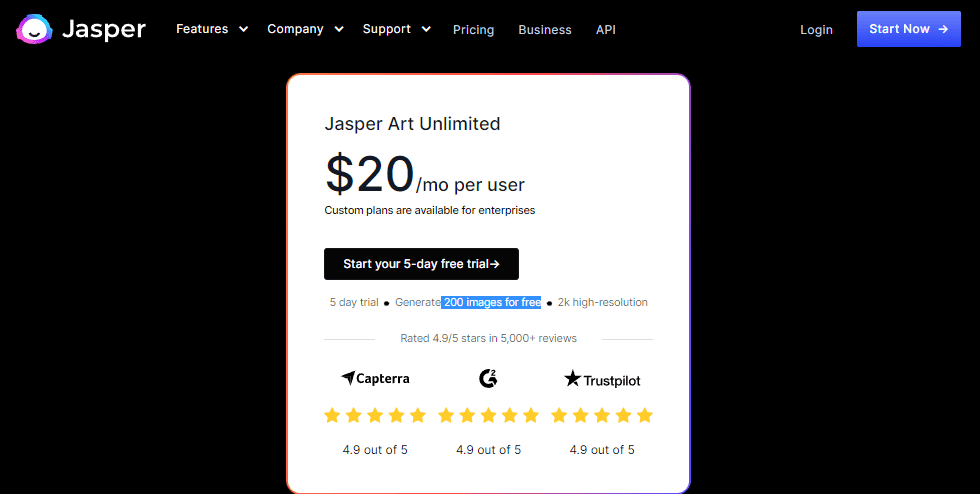The width and height of the screenshot is (980, 494).
Task: Expand the Support dropdown chevron
Action: [x=426, y=29]
